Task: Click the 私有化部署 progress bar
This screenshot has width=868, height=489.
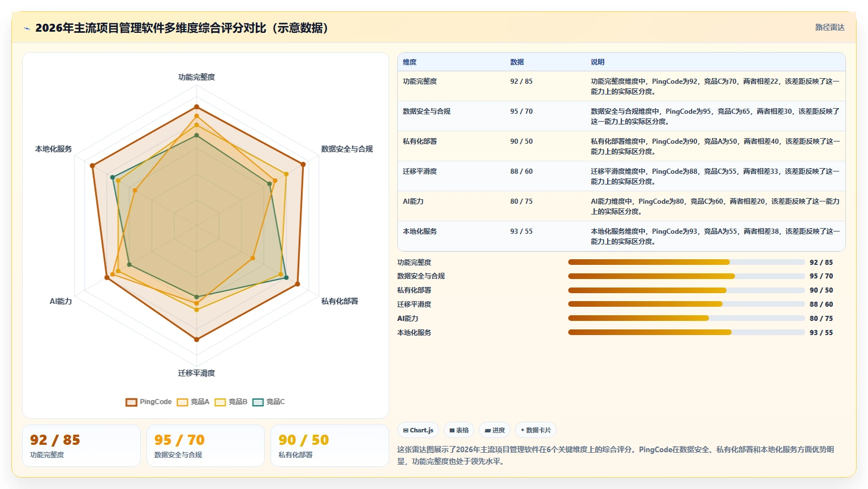Action: pyautogui.click(x=686, y=290)
